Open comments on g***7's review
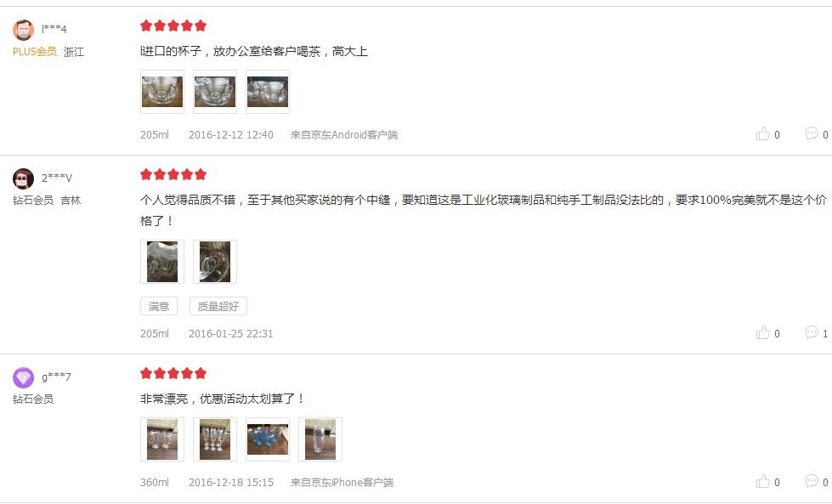 coord(817,481)
